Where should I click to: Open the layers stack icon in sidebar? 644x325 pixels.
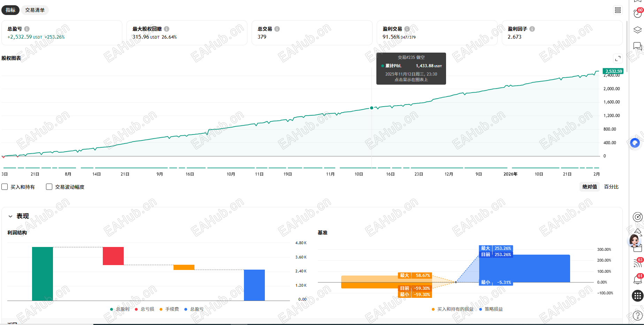pos(637,30)
